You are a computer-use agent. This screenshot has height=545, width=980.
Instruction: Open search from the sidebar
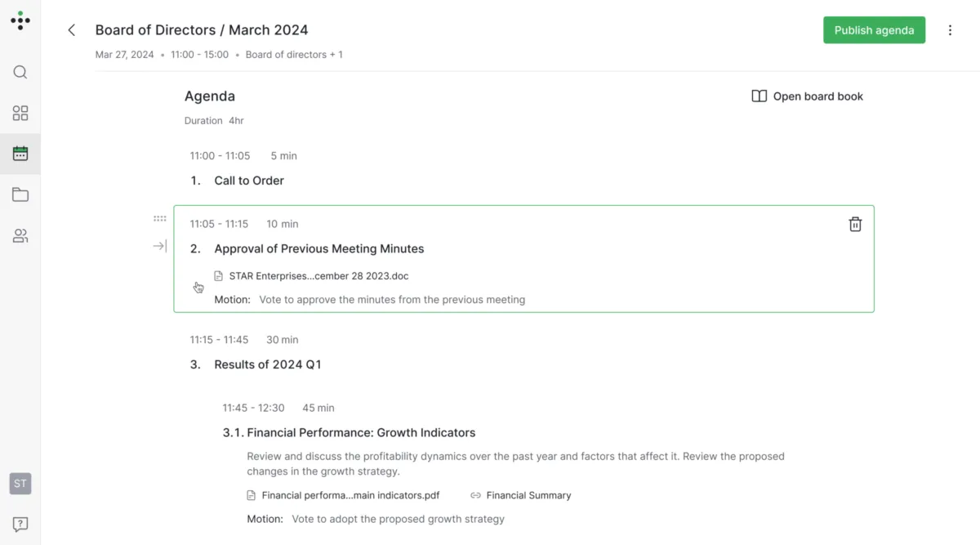(x=20, y=72)
